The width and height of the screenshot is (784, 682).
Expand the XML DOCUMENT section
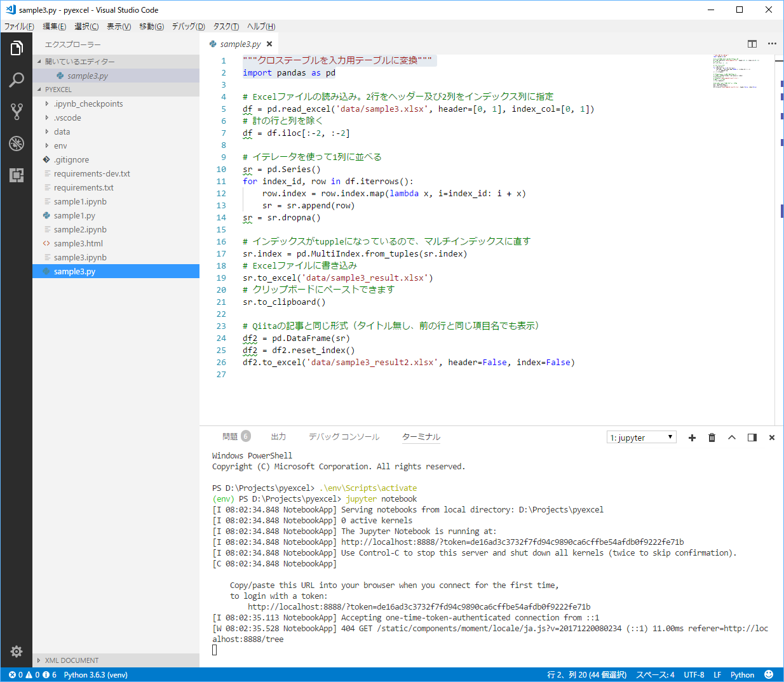(71, 660)
